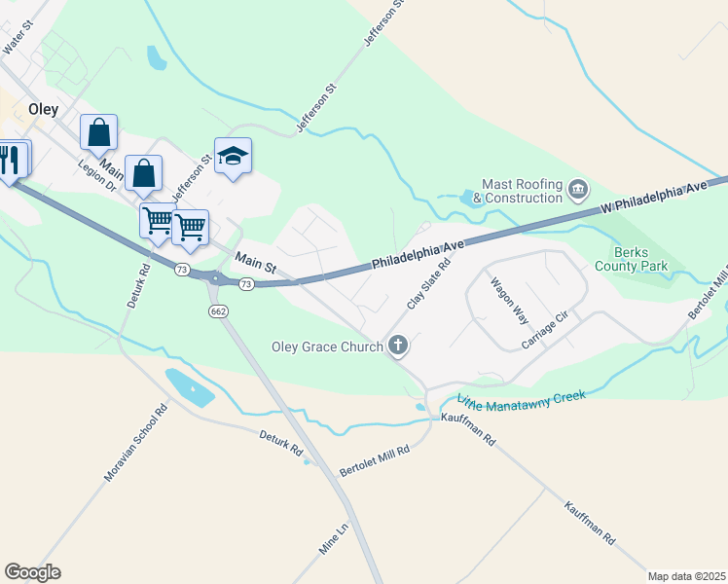This screenshot has width=728, height=584.
Task: Select the Oley town label
Action: [x=43, y=110]
